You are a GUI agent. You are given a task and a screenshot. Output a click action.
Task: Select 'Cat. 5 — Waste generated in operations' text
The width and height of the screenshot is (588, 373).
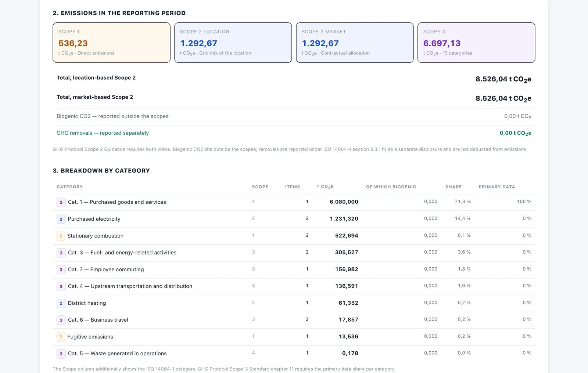(x=117, y=354)
